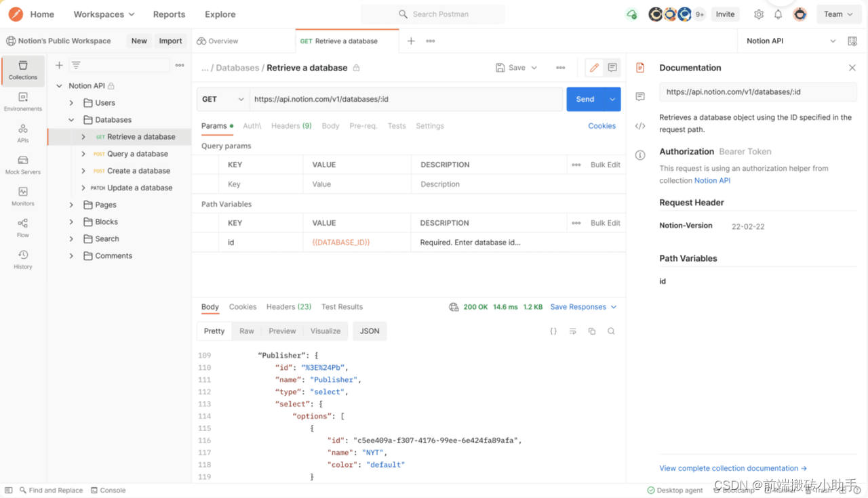868x498 pixels.
Task: Click the request URL input field
Action: coord(406,99)
